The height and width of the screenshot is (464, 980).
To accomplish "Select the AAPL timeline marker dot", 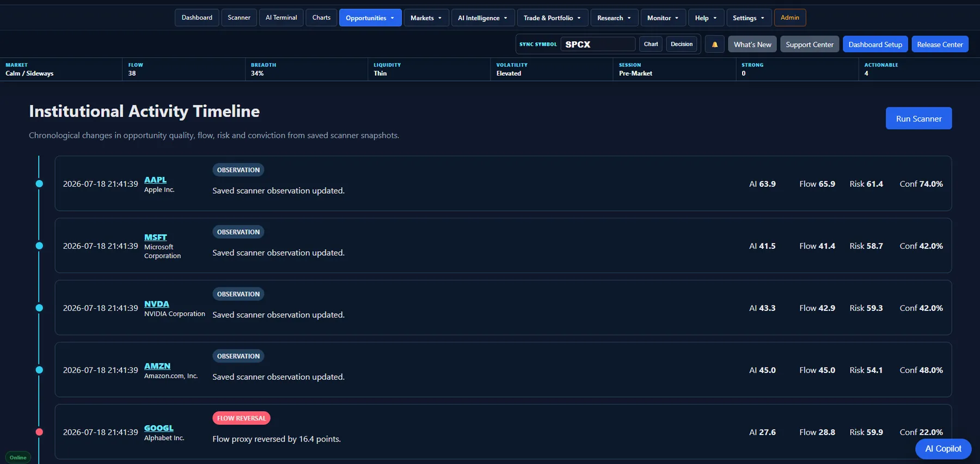I will 39,184.
